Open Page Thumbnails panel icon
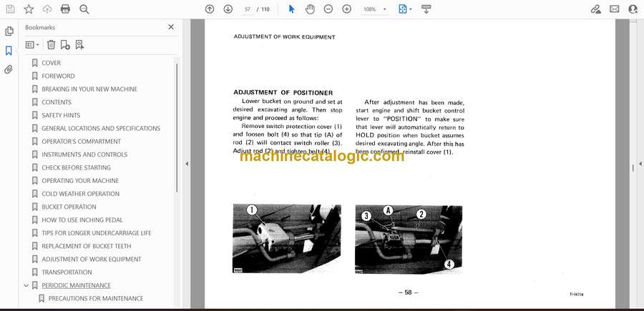The height and width of the screenshot is (311, 644). tap(9, 31)
